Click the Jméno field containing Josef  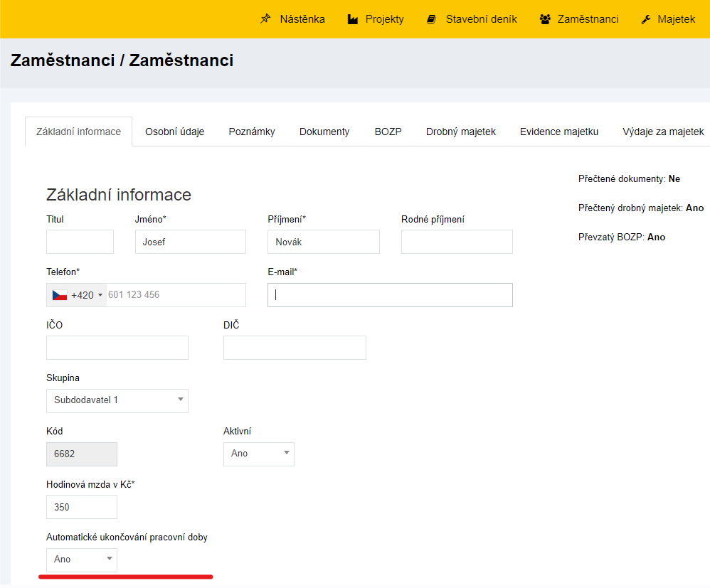(x=190, y=242)
